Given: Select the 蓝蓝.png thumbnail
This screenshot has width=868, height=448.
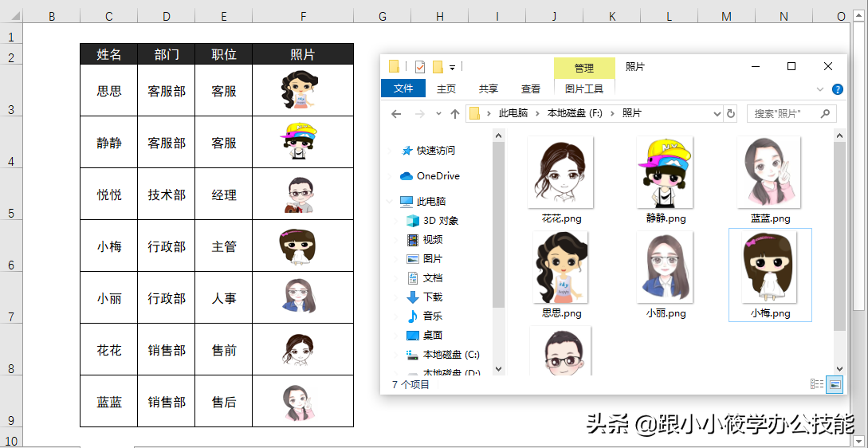Looking at the screenshot, I should pyautogui.click(x=769, y=173).
